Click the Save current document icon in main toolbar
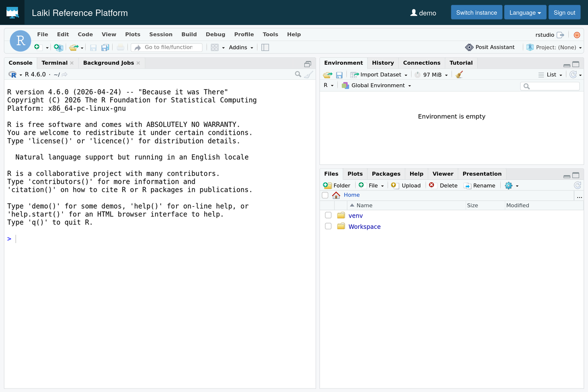The image size is (588, 392). [x=93, y=48]
